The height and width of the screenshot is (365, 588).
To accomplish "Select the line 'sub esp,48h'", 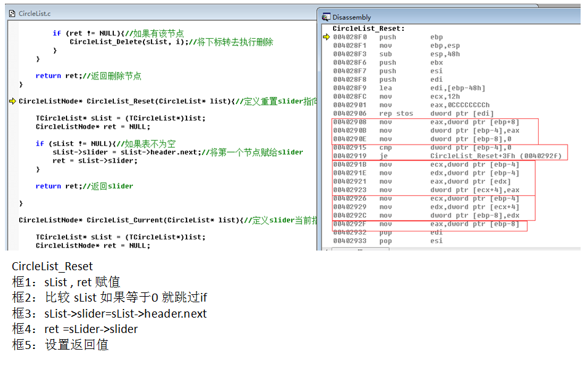I will coord(397,54).
